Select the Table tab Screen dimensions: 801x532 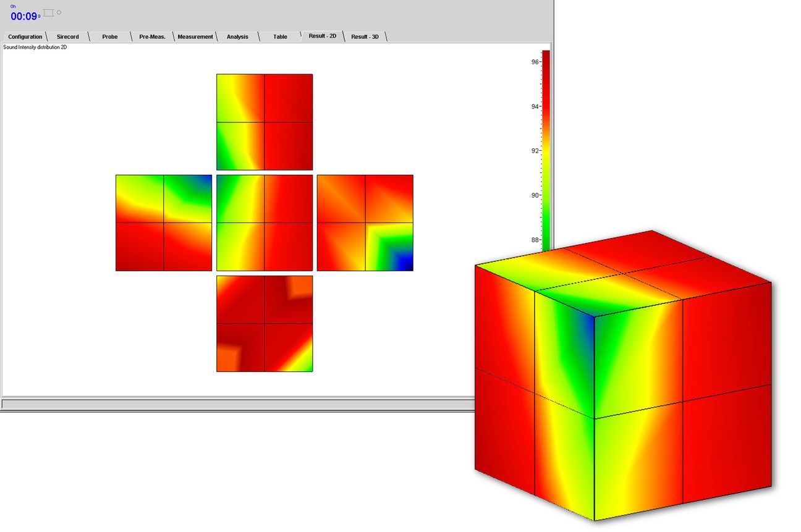pos(280,37)
